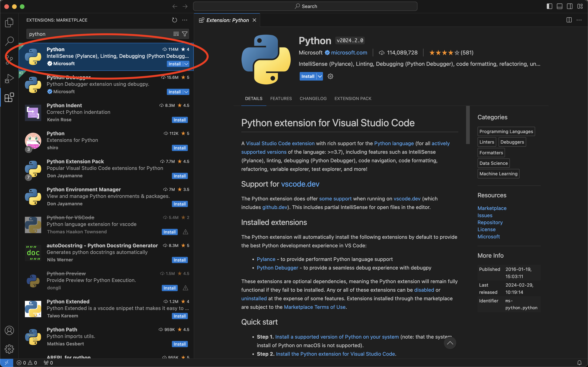Open Marketplace Terms of Use link
588x367 pixels.
point(314,307)
